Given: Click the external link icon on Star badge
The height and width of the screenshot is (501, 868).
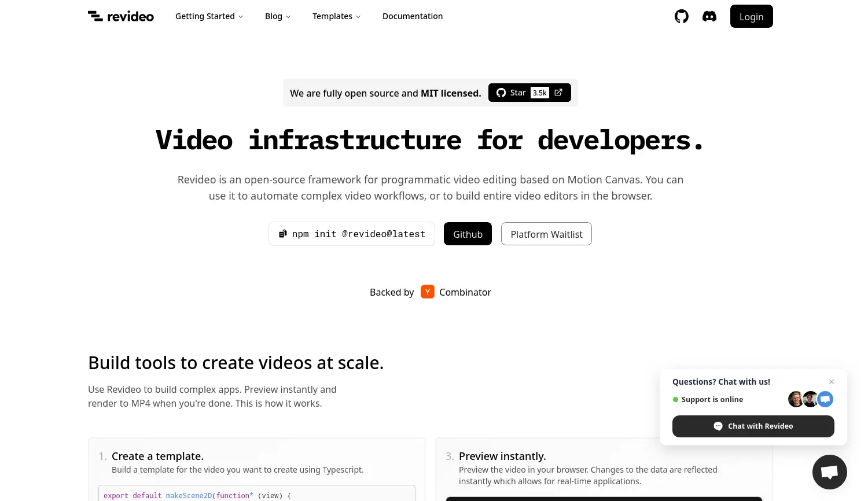Looking at the screenshot, I should click(x=558, y=92).
